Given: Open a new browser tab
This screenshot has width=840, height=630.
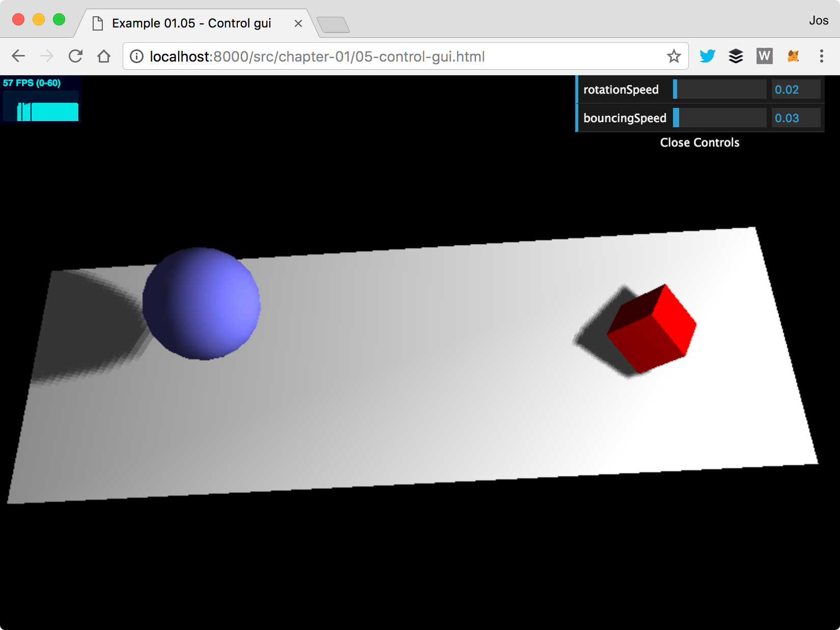Looking at the screenshot, I should point(333,24).
